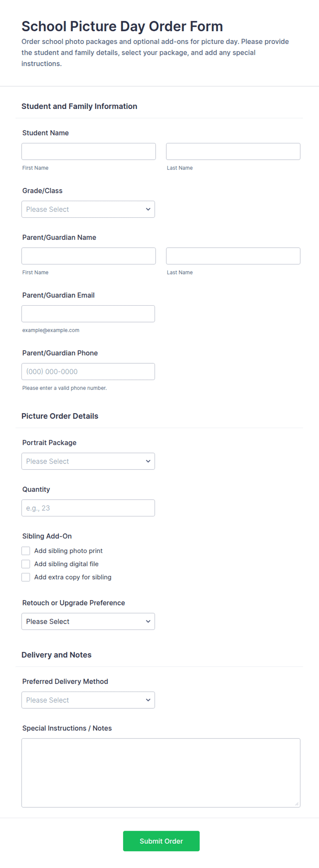Check Add sibling photo print
Viewport: 319px width, 868px height.
pos(26,551)
